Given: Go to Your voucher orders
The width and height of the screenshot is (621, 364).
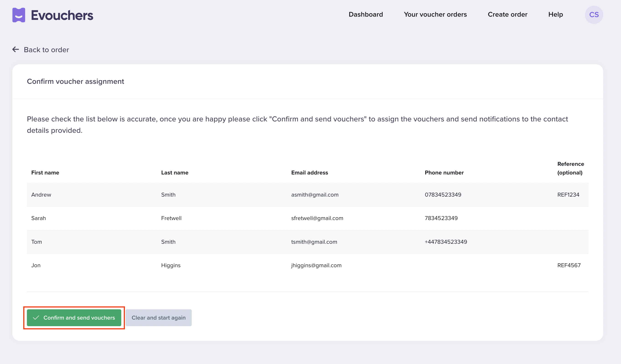Looking at the screenshot, I should (435, 14).
